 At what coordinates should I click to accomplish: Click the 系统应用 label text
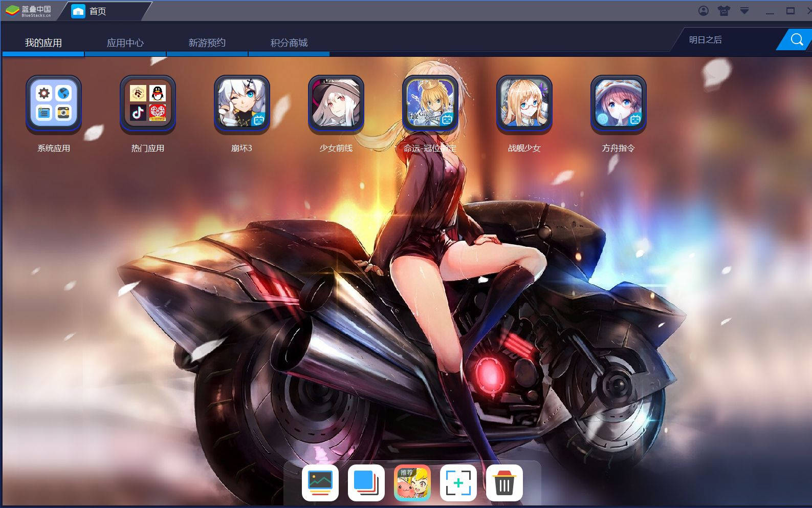[x=54, y=148]
